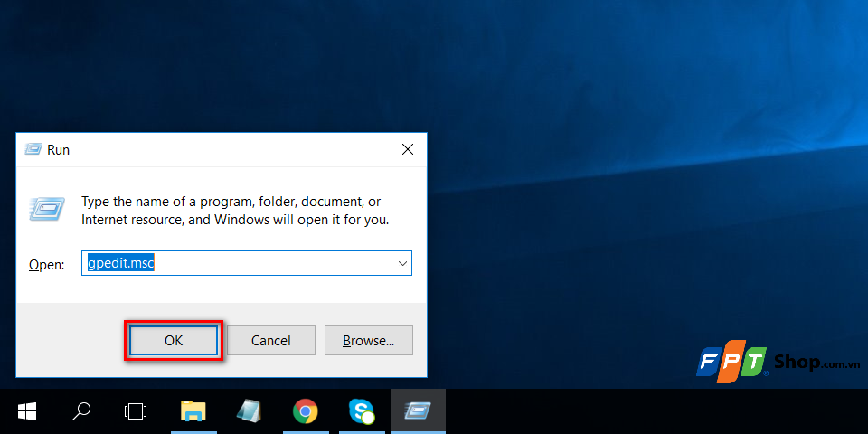Click the 'Open:' label
Screen dimensions: 868x434
(x=46, y=265)
